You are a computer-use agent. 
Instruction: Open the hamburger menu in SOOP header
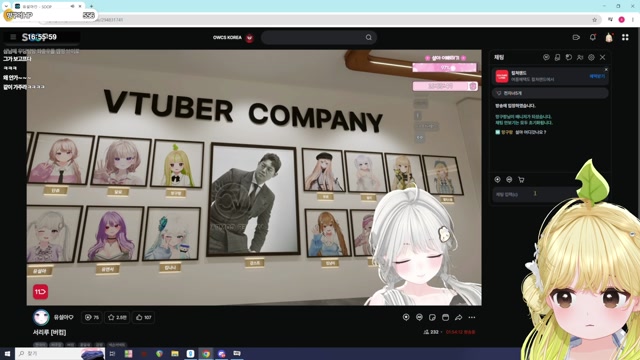[13, 37]
